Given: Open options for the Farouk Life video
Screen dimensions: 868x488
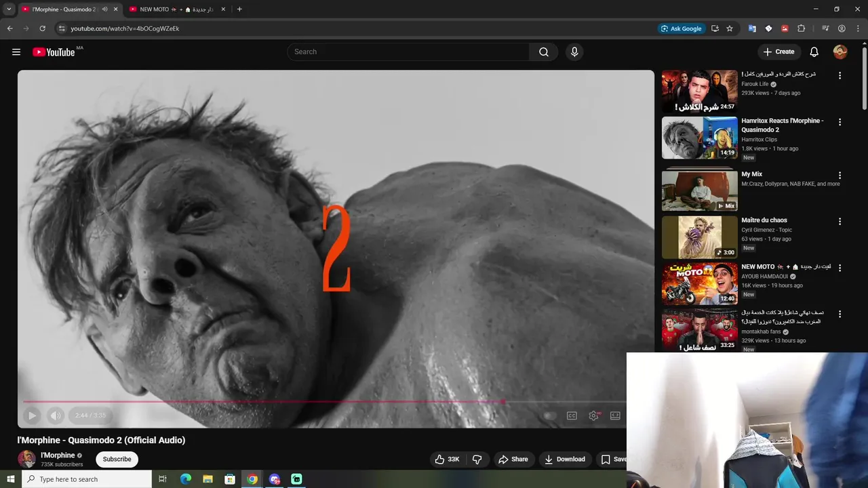Looking at the screenshot, I should tap(840, 76).
